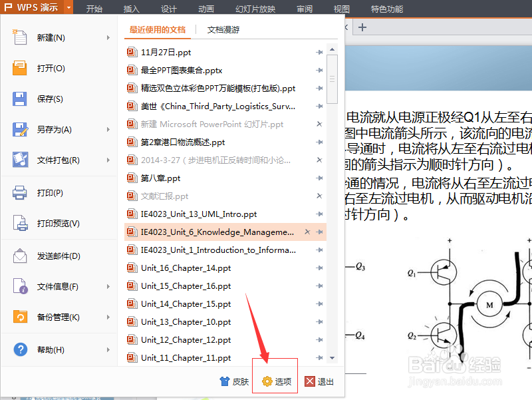
Task: Click the 选项 button
Action: click(277, 381)
